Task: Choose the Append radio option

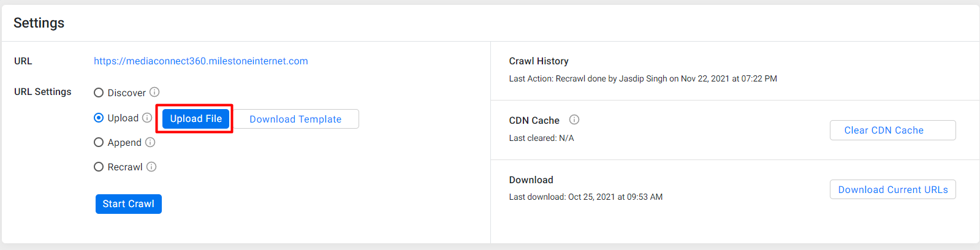Action: 99,142
